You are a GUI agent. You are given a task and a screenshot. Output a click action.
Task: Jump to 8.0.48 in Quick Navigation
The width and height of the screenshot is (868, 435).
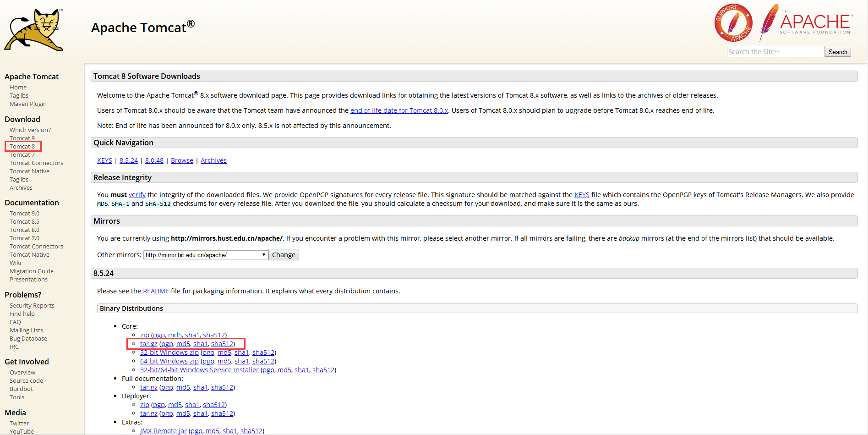click(x=154, y=160)
